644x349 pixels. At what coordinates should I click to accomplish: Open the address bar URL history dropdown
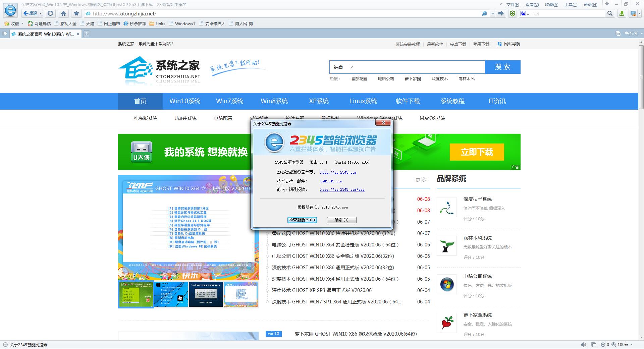[493, 13]
